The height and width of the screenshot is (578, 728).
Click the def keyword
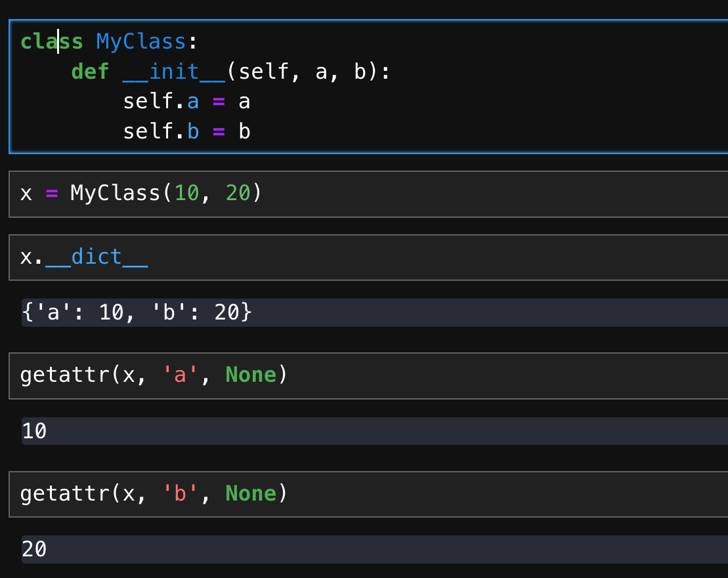[91, 71]
